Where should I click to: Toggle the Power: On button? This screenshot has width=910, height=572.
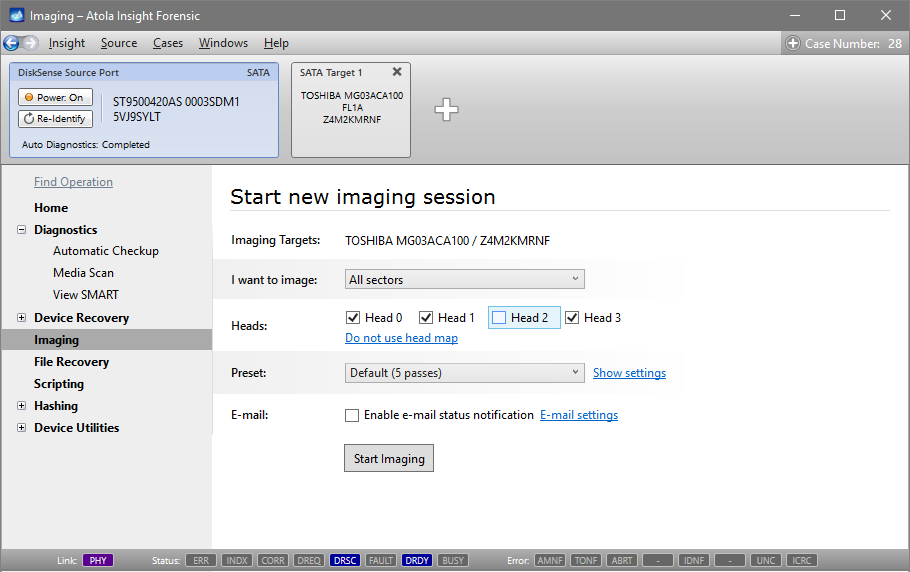pos(55,97)
